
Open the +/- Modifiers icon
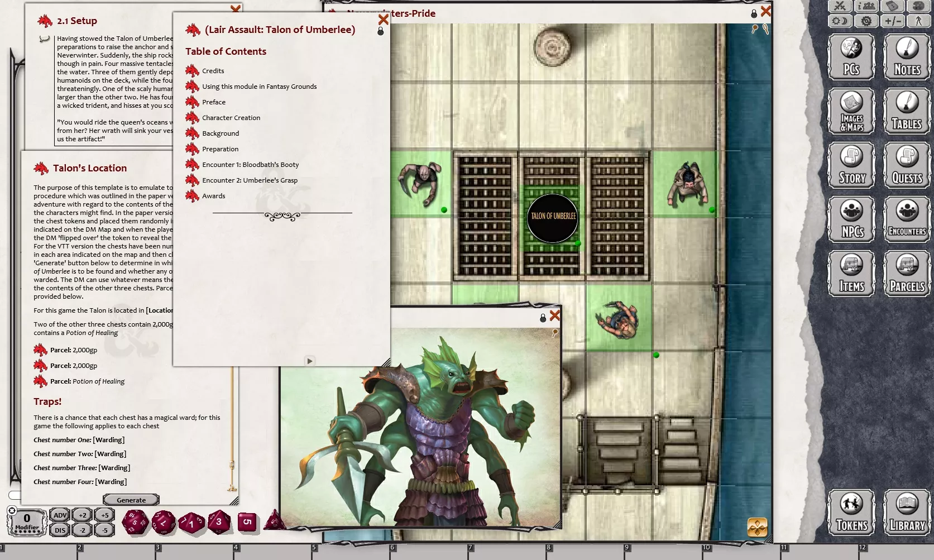(893, 21)
